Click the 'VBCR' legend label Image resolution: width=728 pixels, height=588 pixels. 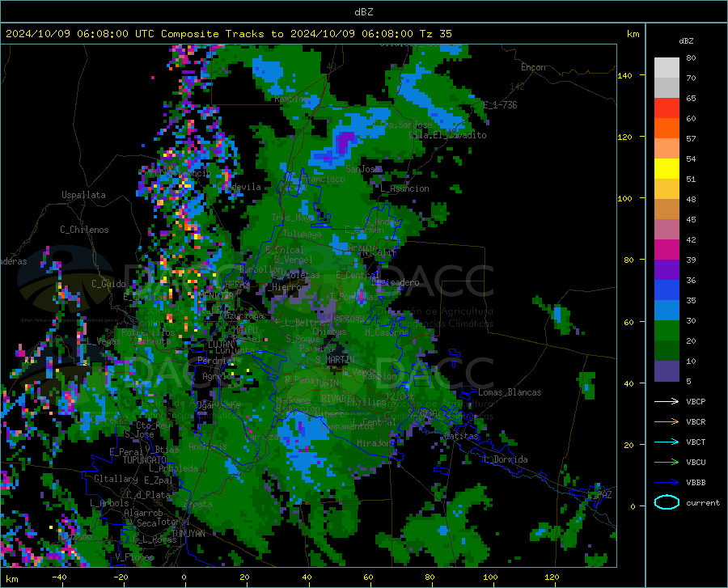[x=696, y=421]
